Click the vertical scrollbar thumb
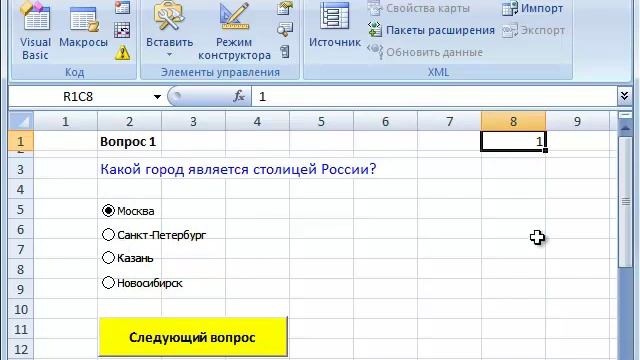640x360 pixels. click(x=625, y=202)
